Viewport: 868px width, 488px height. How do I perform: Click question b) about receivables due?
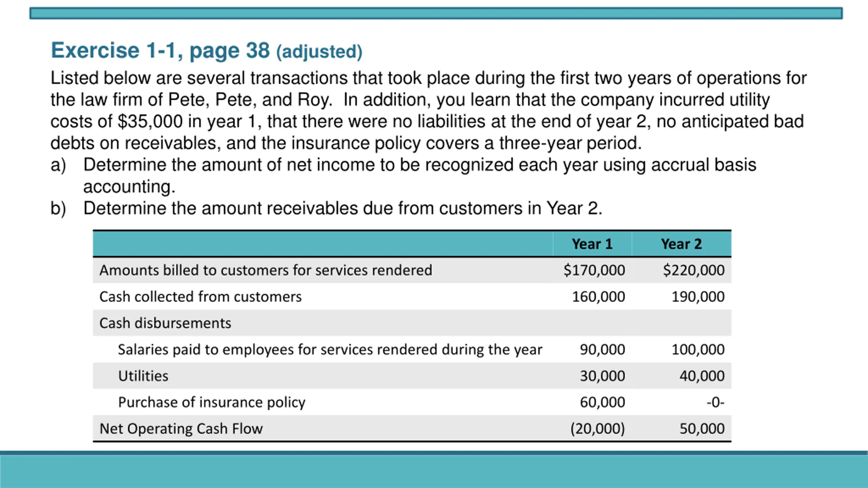pyautogui.click(x=326, y=208)
